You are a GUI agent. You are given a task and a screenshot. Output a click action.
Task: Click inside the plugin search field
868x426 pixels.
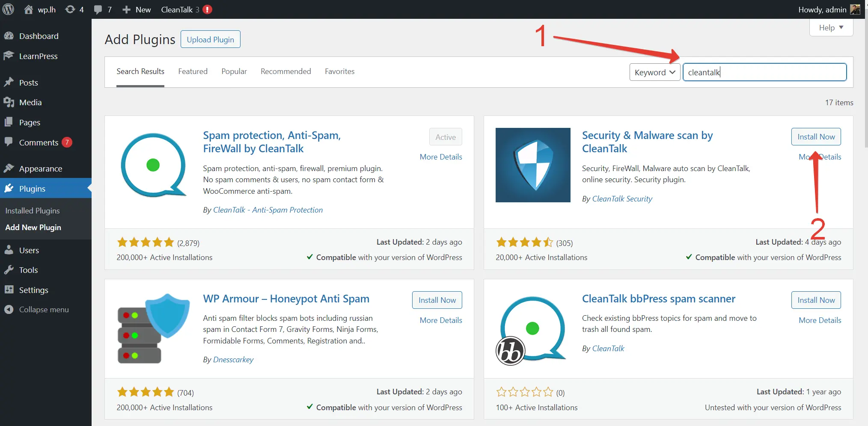tap(765, 72)
